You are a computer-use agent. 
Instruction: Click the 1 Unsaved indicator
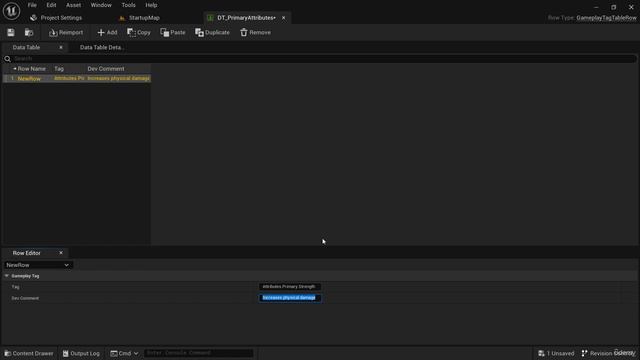click(x=556, y=353)
